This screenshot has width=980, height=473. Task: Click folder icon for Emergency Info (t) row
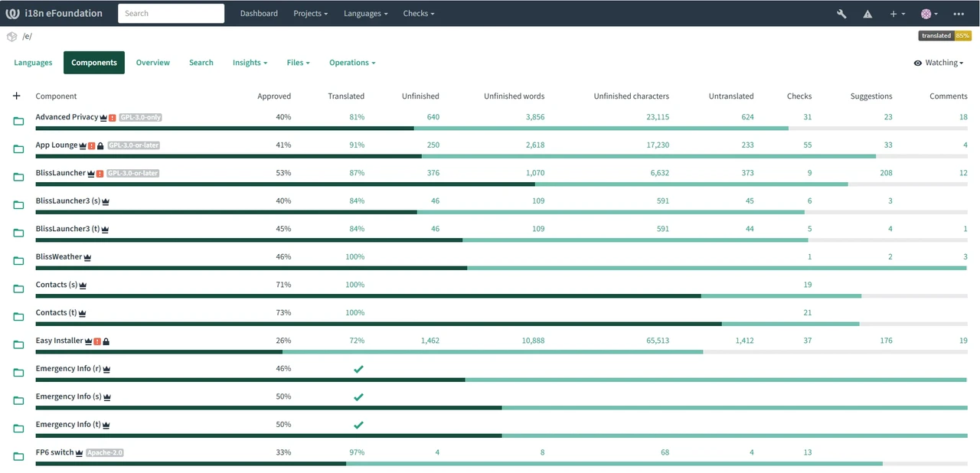(x=18, y=429)
